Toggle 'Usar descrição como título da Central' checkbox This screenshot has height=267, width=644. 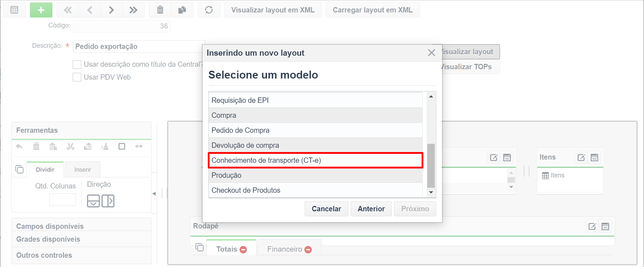click(x=77, y=65)
